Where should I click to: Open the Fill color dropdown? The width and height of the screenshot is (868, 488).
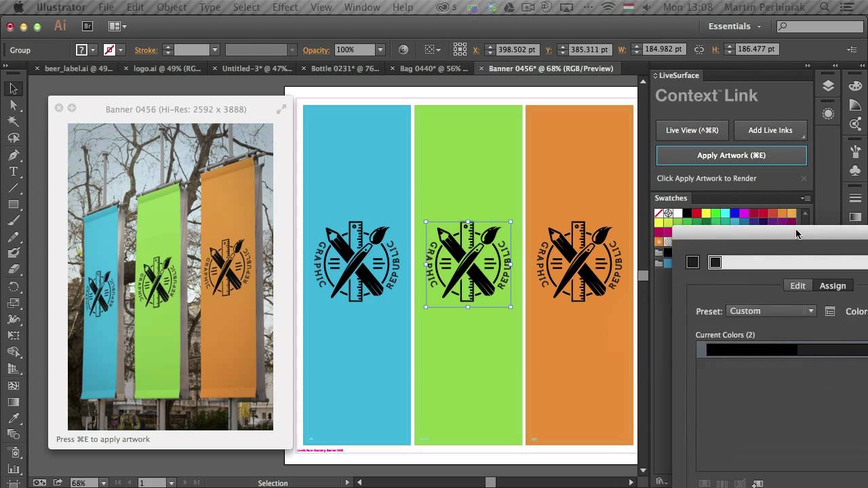93,50
